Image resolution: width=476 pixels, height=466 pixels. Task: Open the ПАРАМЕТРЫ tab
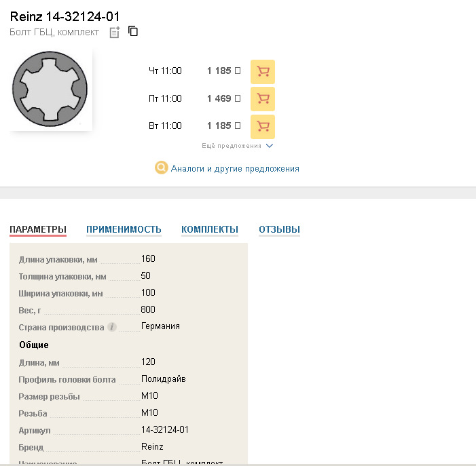[38, 229]
